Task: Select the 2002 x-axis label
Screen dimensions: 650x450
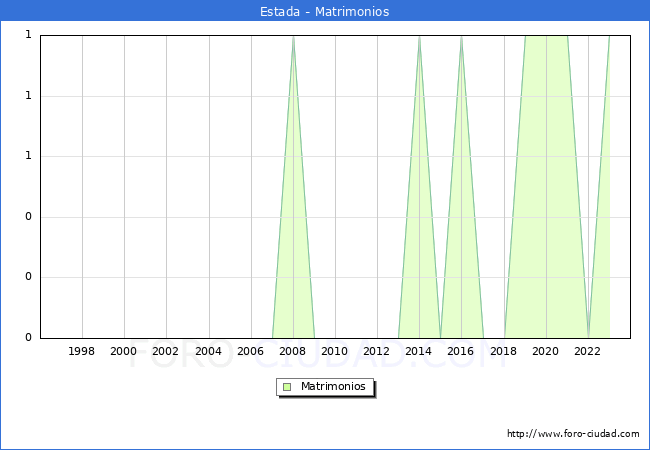Action: point(165,351)
